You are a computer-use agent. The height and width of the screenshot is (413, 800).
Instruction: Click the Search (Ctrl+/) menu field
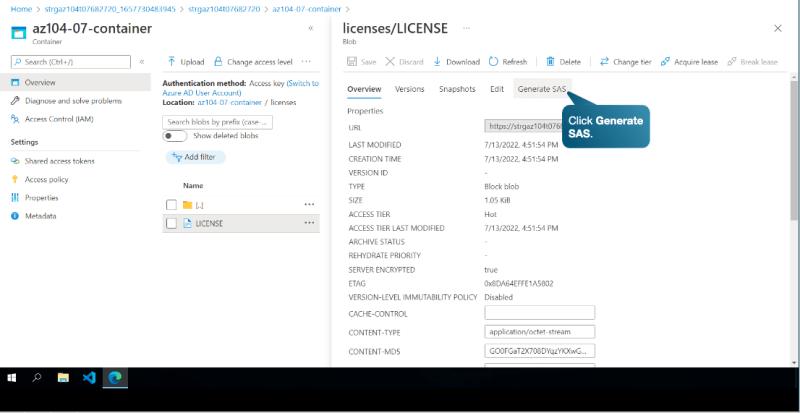coord(71,62)
